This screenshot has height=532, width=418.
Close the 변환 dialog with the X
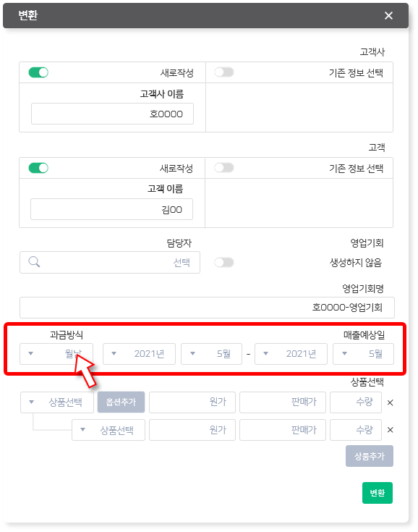(388, 16)
